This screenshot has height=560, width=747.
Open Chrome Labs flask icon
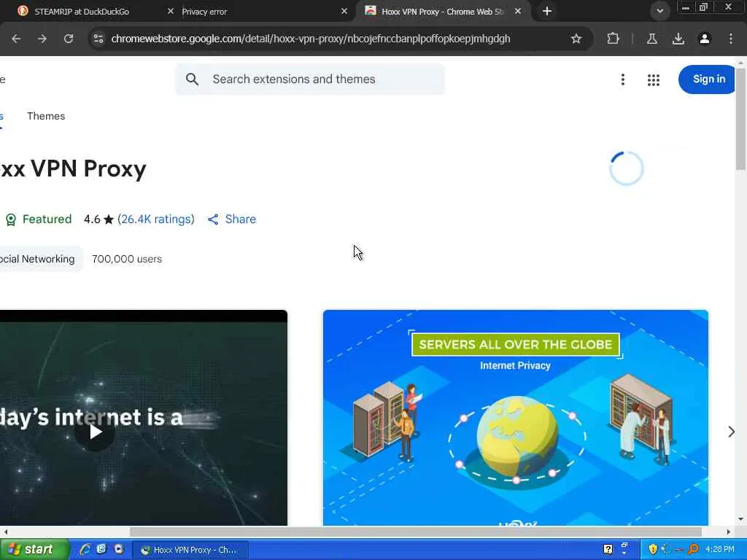click(651, 39)
